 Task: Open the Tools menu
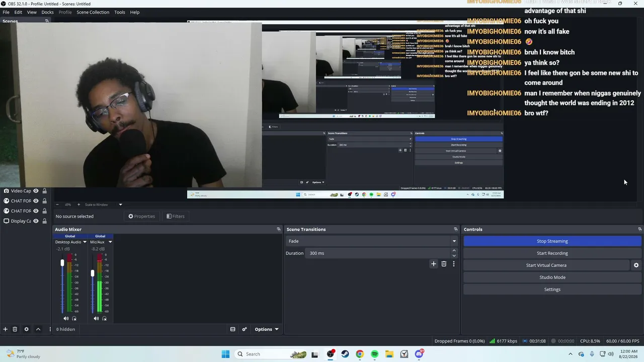coord(120,12)
